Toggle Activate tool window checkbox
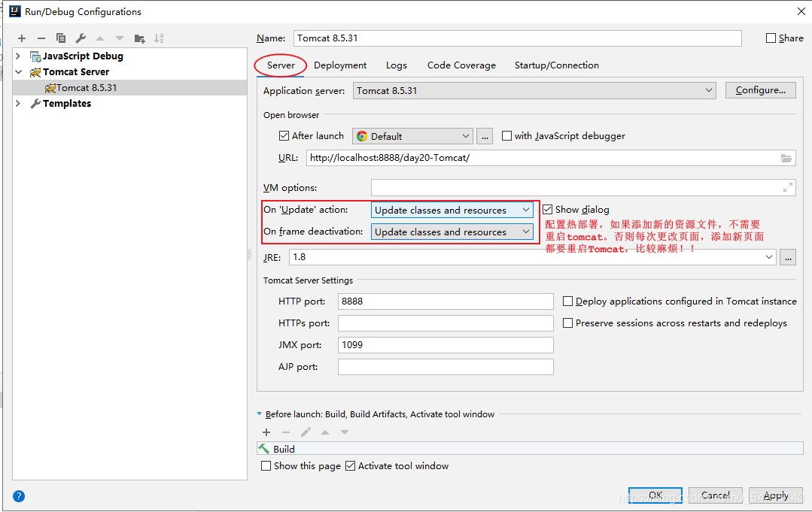 coord(350,466)
